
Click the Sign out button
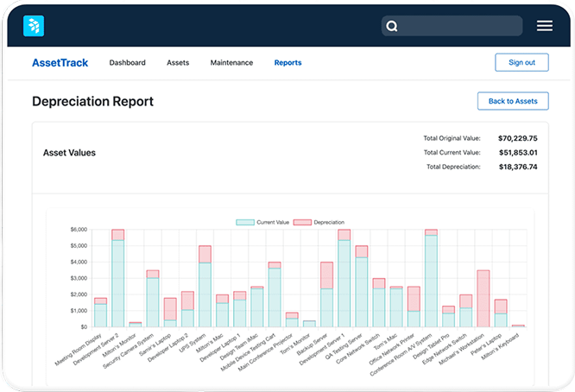[521, 62]
